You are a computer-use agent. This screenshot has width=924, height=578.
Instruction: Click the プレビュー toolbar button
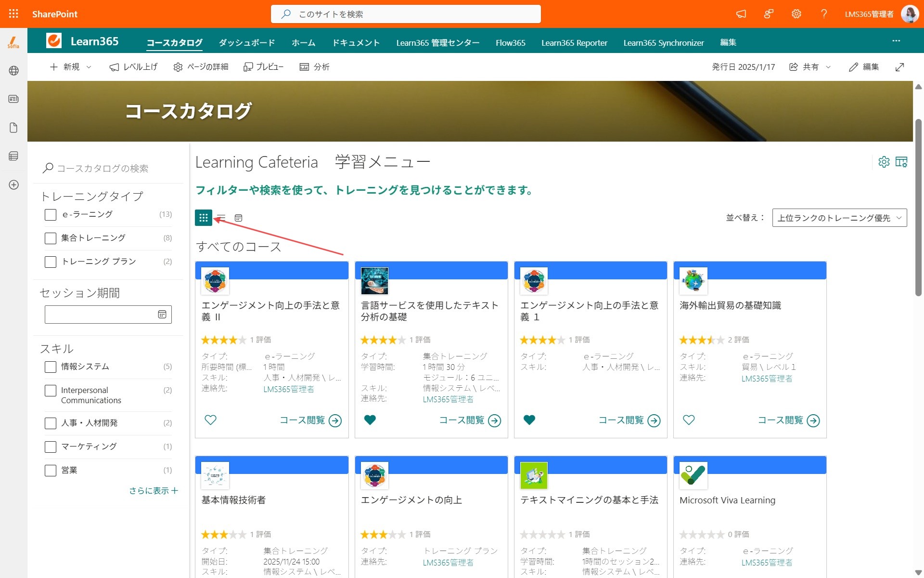[263, 67]
